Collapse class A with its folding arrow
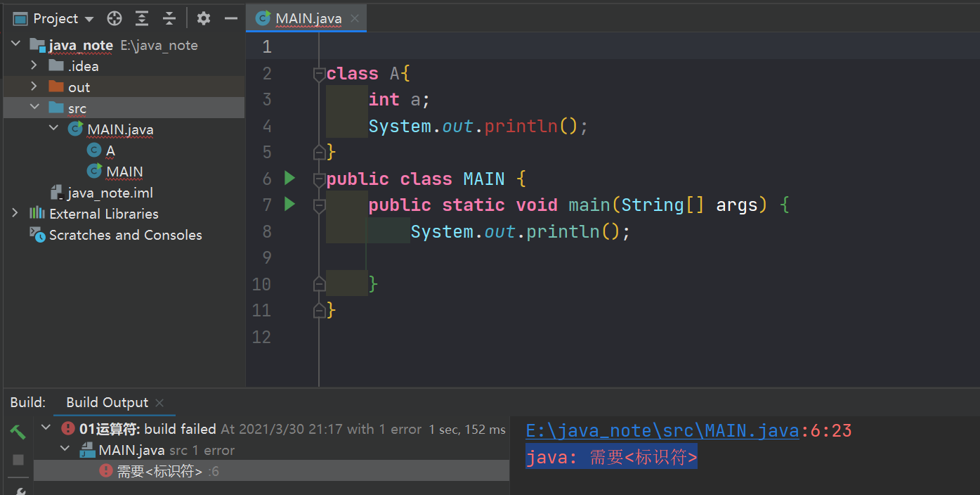This screenshot has width=980, height=495. pyautogui.click(x=318, y=72)
